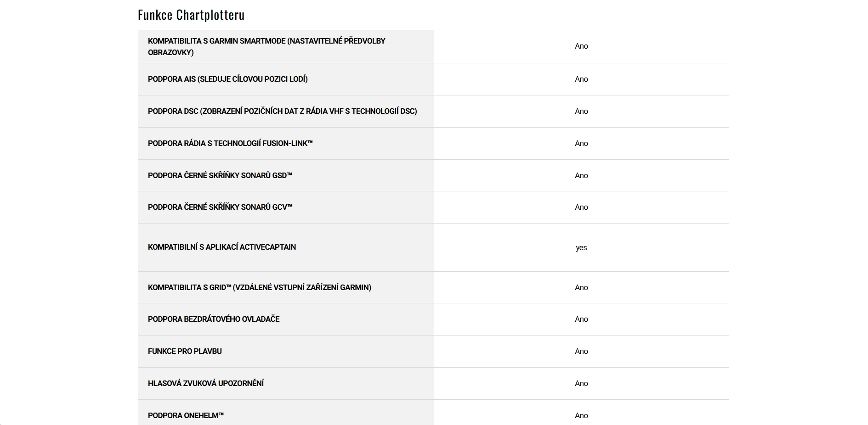Select the Fusion-Link radio support label

point(230,143)
